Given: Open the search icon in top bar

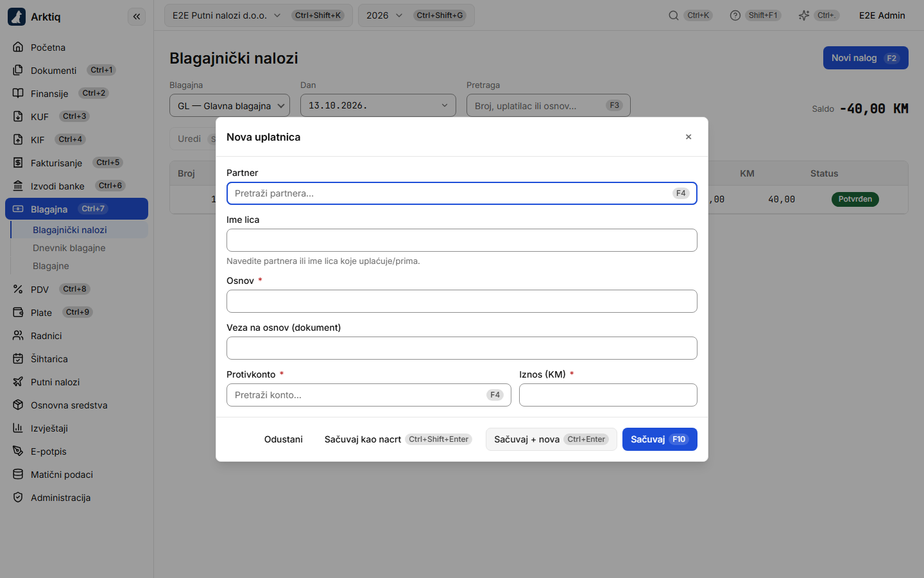Looking at the screenshot, I should (x=674, y=15).
